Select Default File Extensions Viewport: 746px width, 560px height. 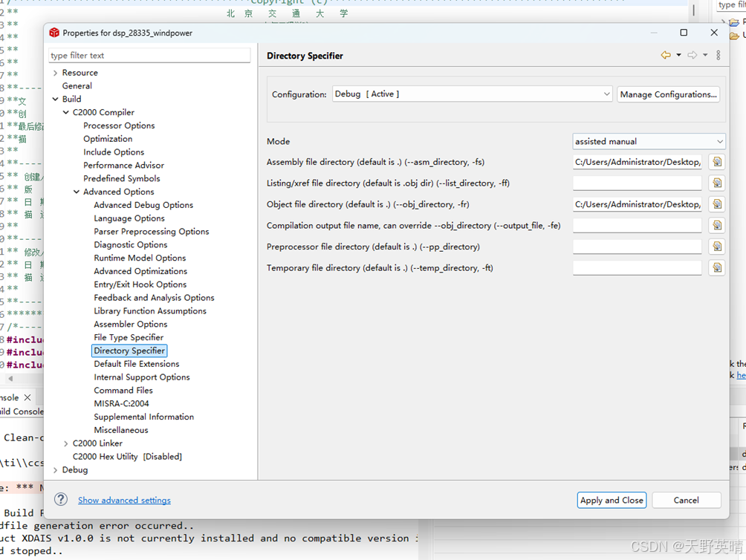point(137,364)
